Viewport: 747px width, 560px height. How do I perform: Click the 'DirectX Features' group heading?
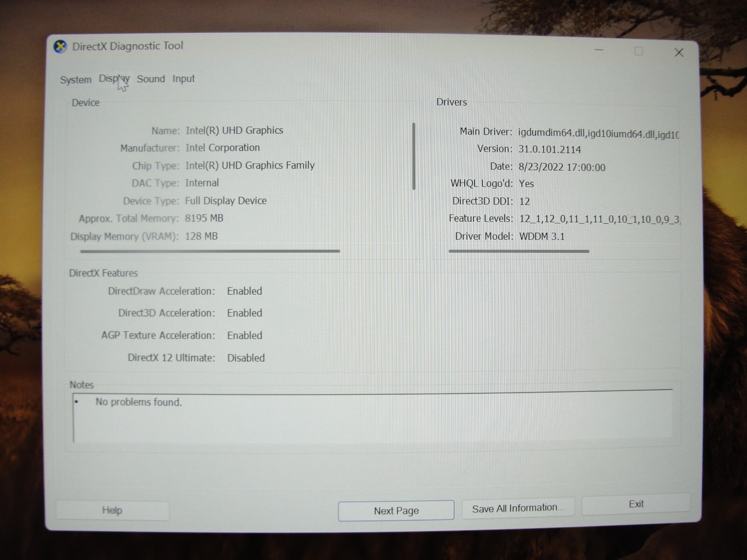(103, 273)
